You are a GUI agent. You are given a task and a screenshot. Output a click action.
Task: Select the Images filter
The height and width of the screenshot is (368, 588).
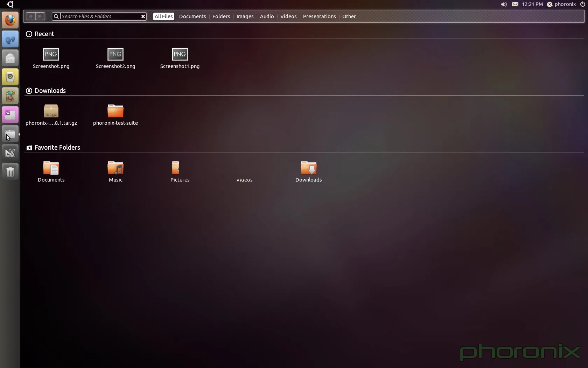(x=245, y=16)
